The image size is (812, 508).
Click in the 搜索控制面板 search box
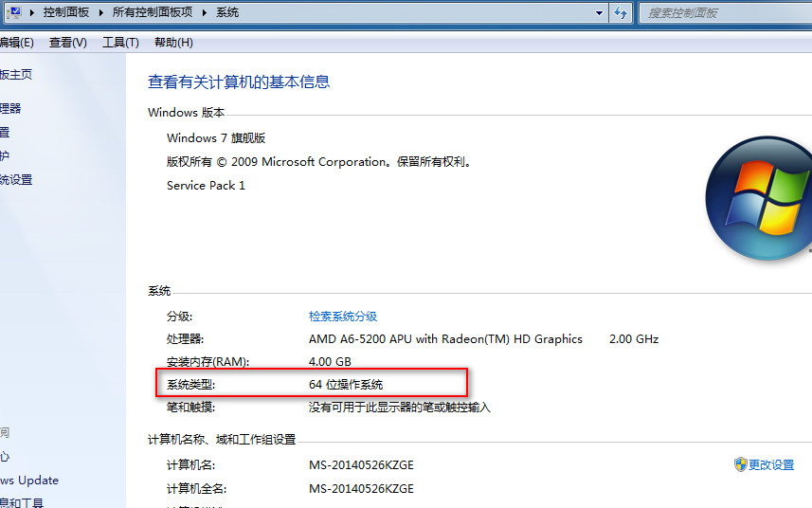725,13
